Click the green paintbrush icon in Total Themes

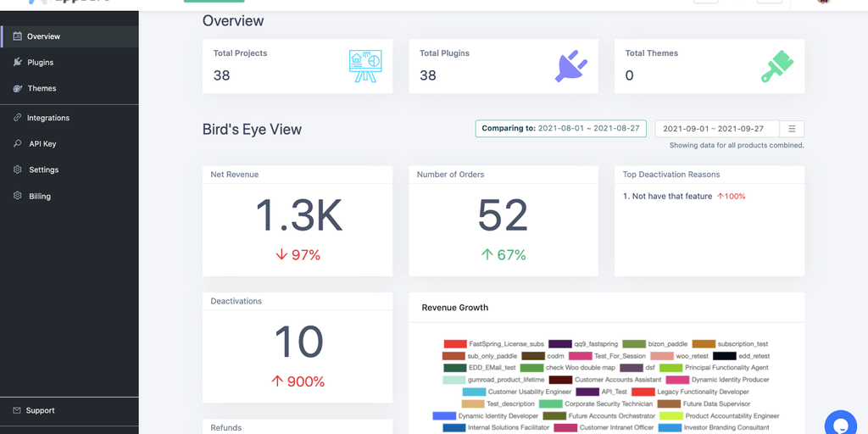tap(776, 67)
